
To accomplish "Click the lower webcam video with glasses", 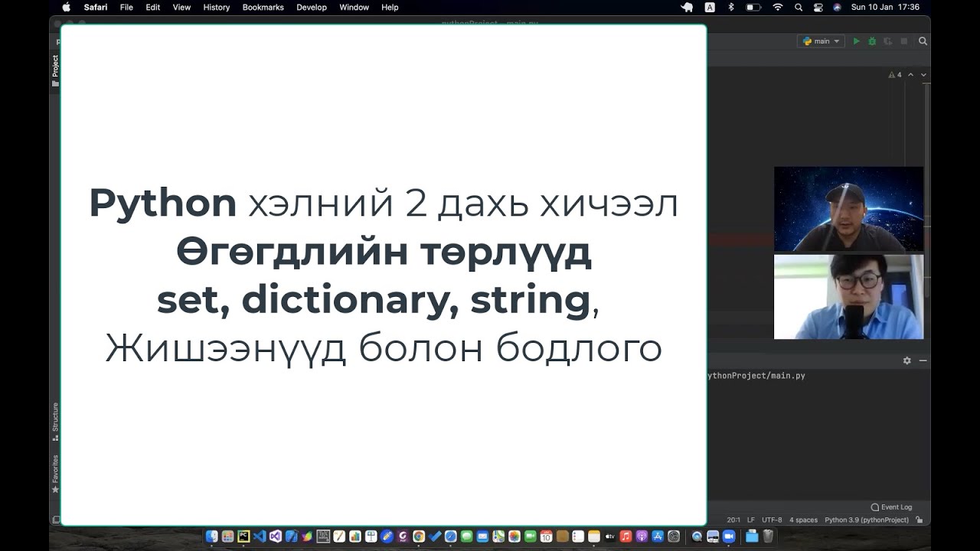I will 848,297.
